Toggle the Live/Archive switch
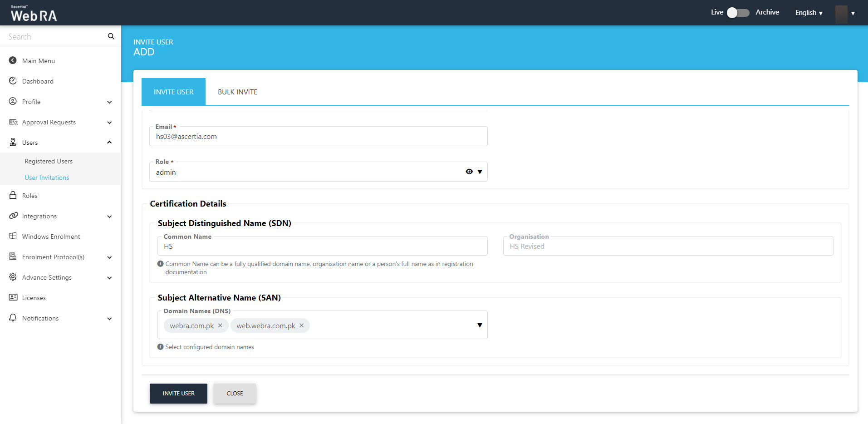 click(x=737, y=13)
